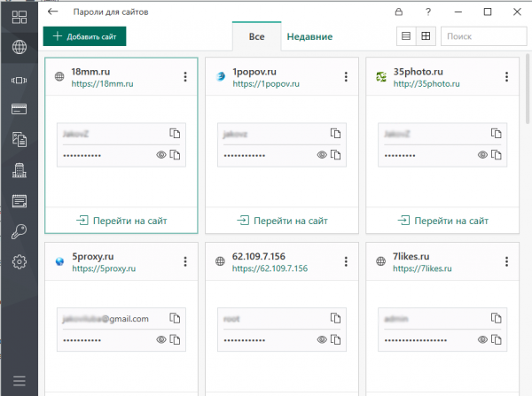Select the websites globe icon in sidebar
Screen dimensions: 532x396
click(20, 47)
